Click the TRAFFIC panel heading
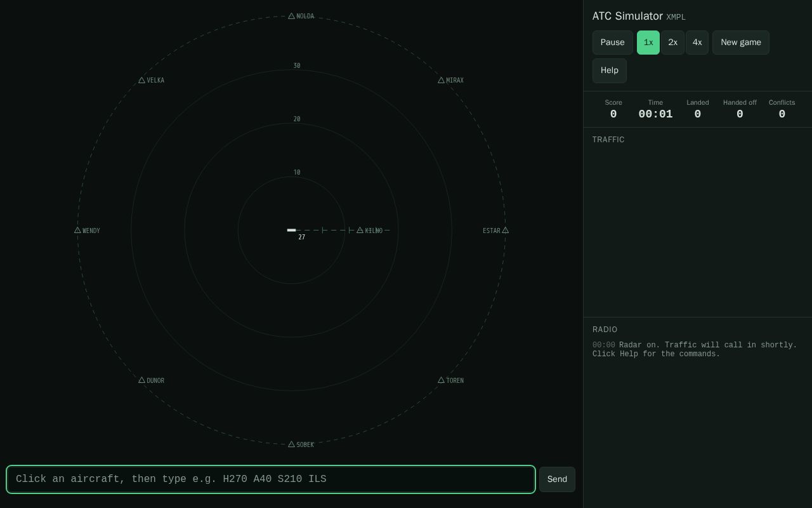This screenshot has height=508, width=812. pyautogui.click(x=608, y=140)
